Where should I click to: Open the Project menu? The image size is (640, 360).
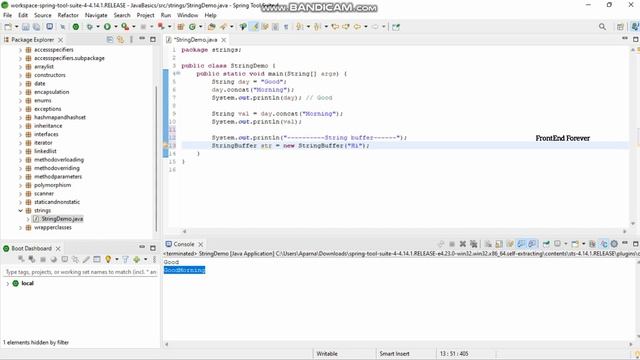pyautogui.click(x=145, y=15)
